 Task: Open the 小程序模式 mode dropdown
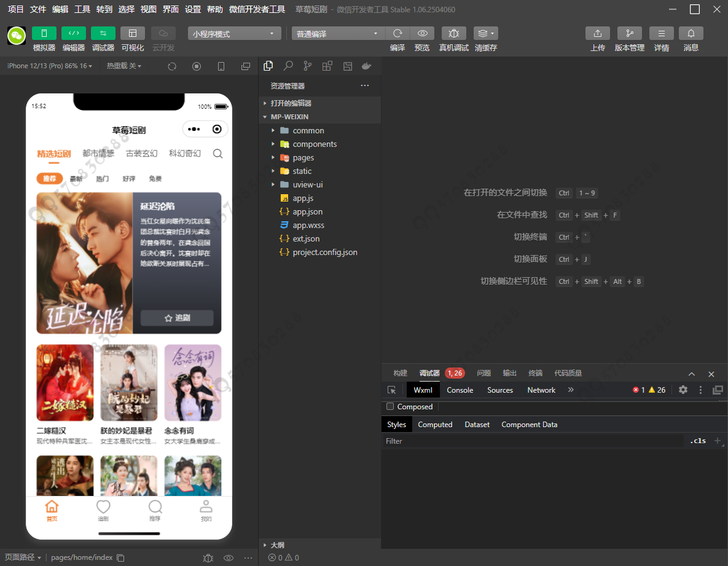pos(234,34)
